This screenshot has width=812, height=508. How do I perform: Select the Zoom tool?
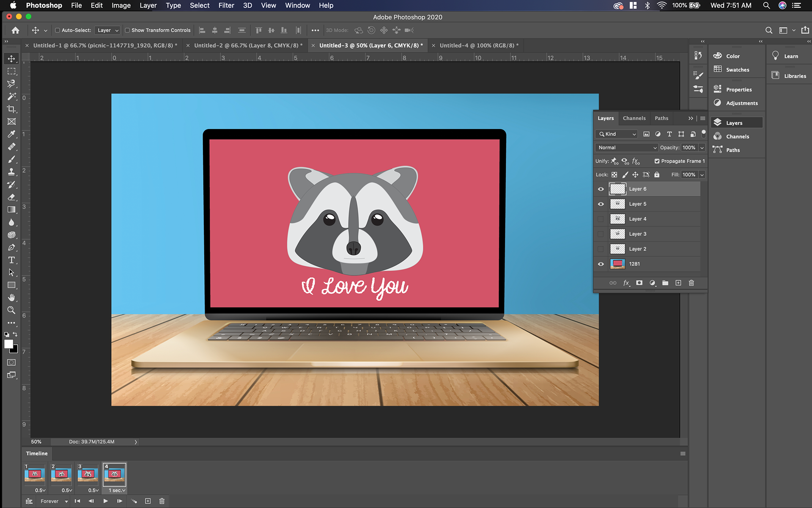(x=11, y=310)
